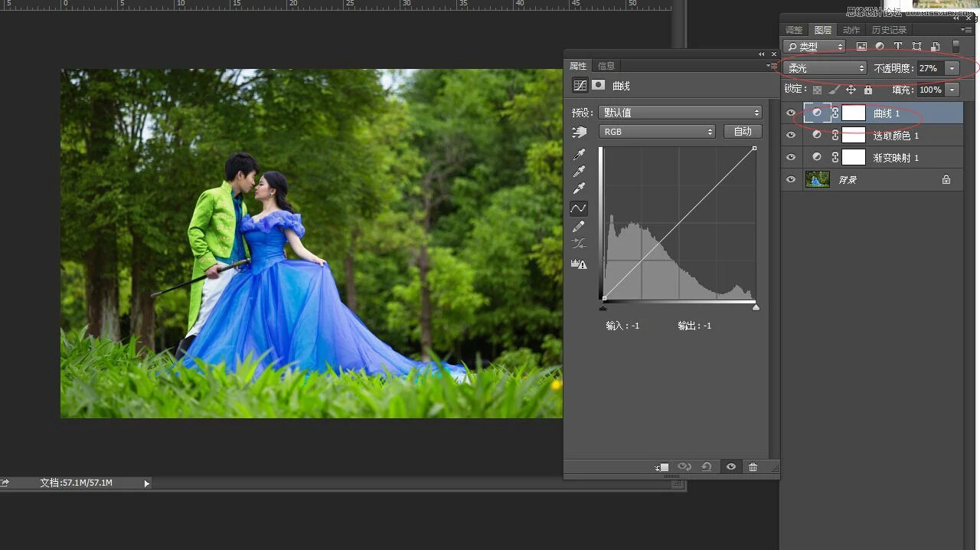Choose the pencil draw-curve tool
980x550 pixels.
[579, 227]
